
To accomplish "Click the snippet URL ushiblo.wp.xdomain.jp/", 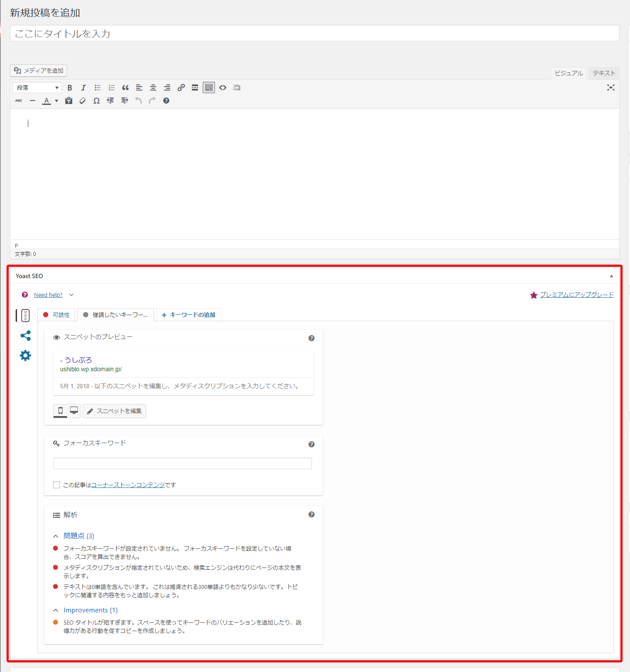I will [91, 369].
